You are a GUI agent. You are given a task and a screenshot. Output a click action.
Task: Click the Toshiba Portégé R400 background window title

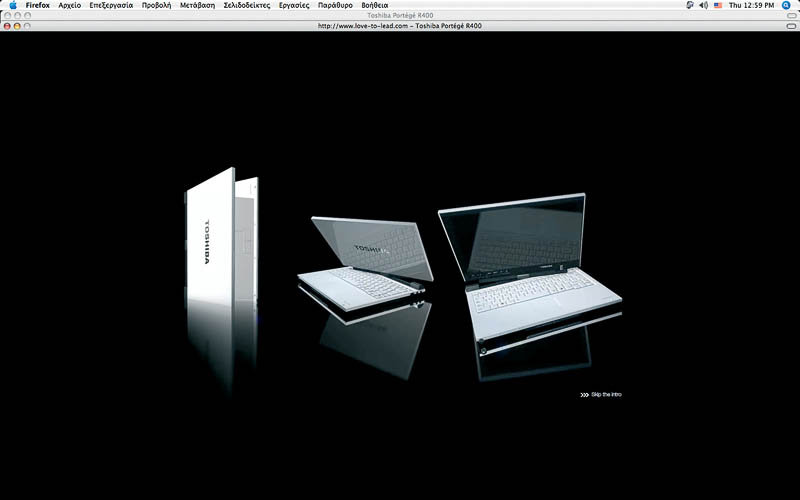400,15
